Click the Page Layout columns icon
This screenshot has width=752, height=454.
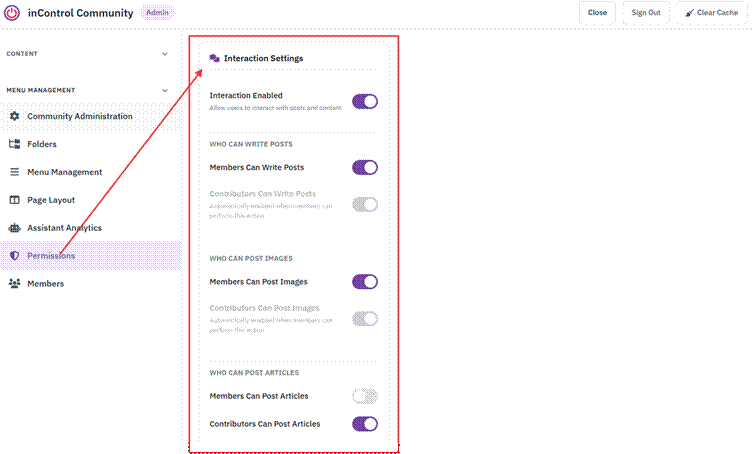(14, 200)
